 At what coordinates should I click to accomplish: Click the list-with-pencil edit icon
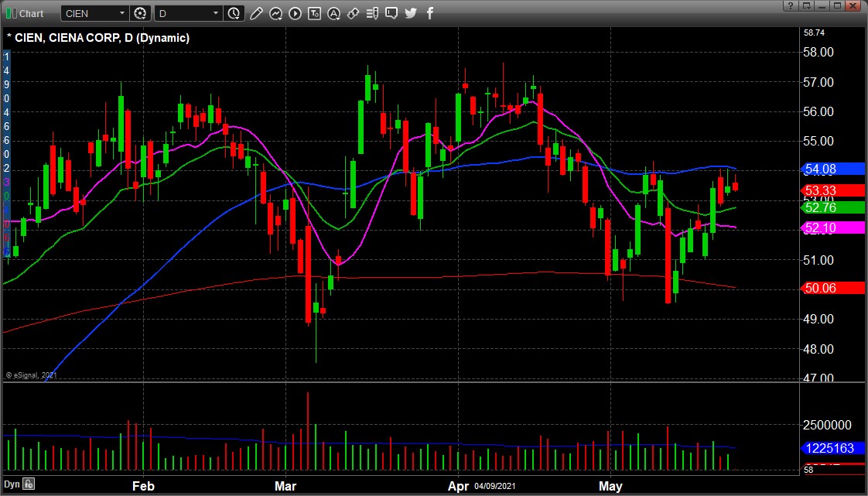pos(372,13)
